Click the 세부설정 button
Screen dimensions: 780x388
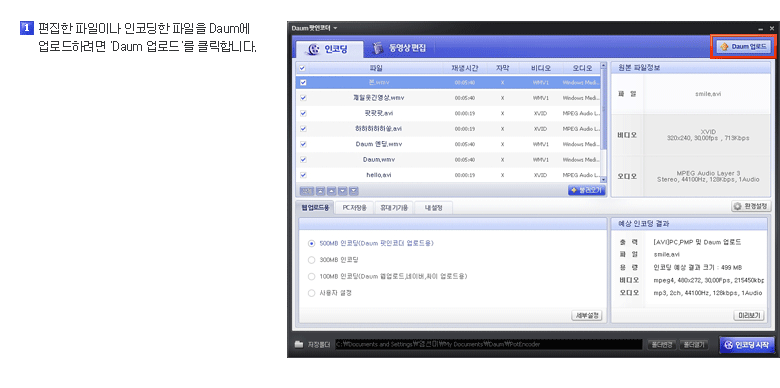(x=587, y=315)
